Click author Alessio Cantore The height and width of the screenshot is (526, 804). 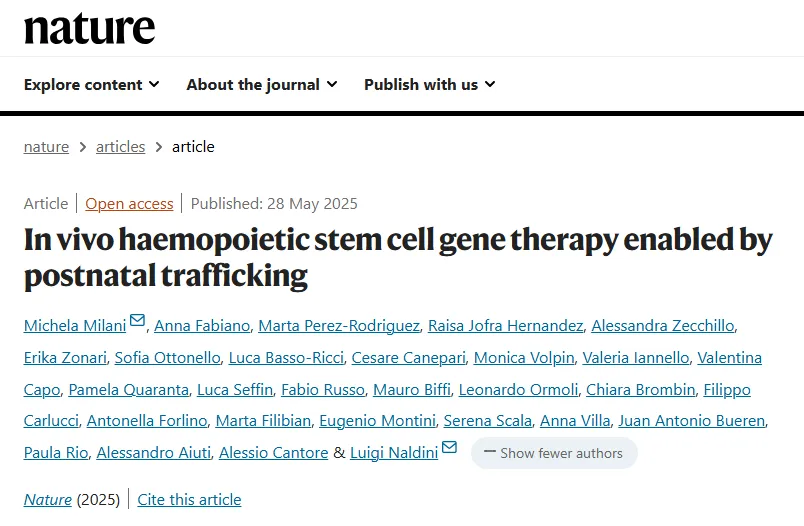coord(273,453)
